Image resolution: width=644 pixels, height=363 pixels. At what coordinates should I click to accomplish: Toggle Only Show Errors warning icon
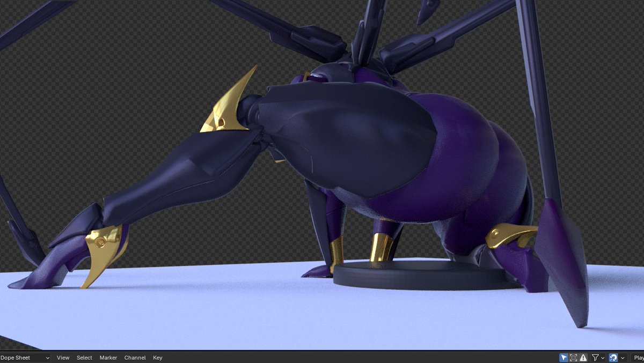click(583, 358)
